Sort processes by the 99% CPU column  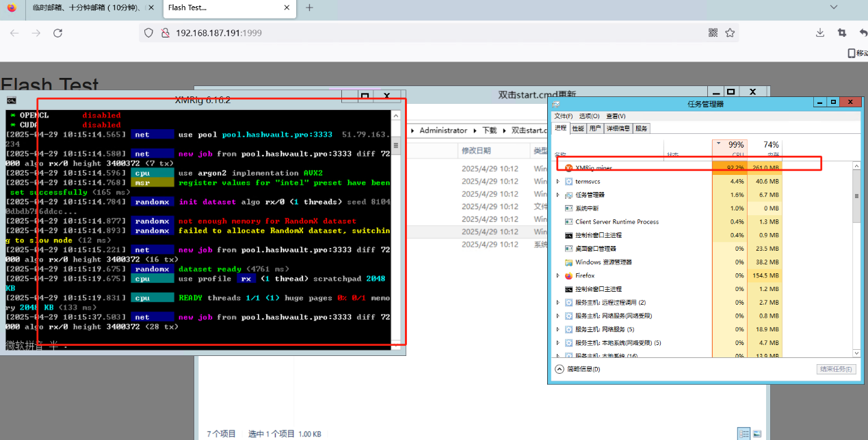click(729, 148)
